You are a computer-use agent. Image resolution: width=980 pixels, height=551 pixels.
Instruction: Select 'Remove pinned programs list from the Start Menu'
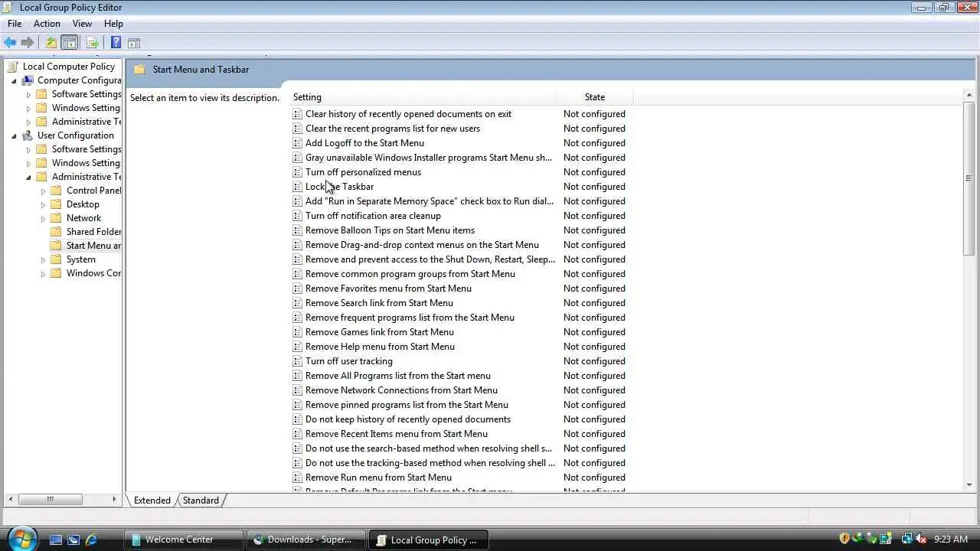(x=407, y=405)
